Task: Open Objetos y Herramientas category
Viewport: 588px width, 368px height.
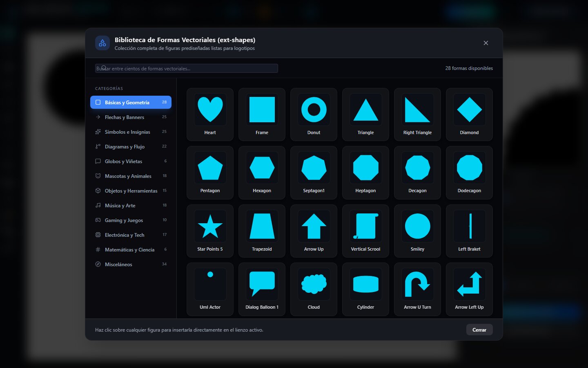Action: [131, 191]
